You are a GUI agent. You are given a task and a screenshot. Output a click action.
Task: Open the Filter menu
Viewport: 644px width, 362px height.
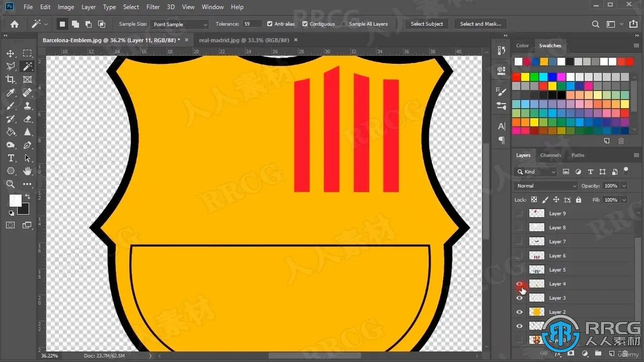point(153,7)
